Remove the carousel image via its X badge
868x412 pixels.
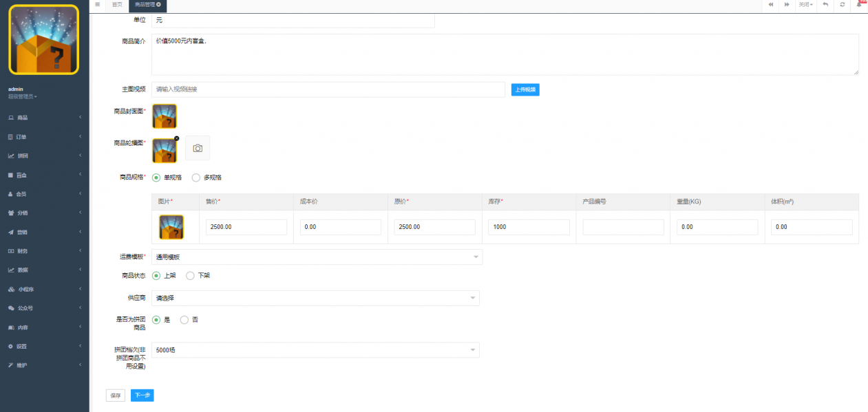tap(176, 138)
